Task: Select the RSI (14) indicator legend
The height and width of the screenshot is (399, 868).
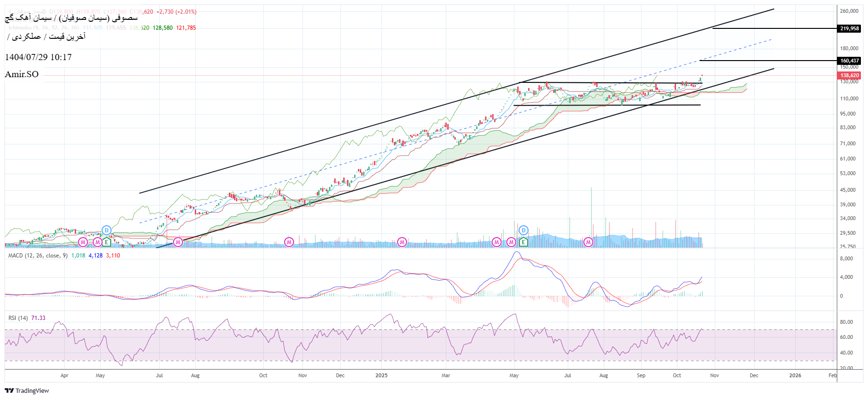Action: point(18,318)
